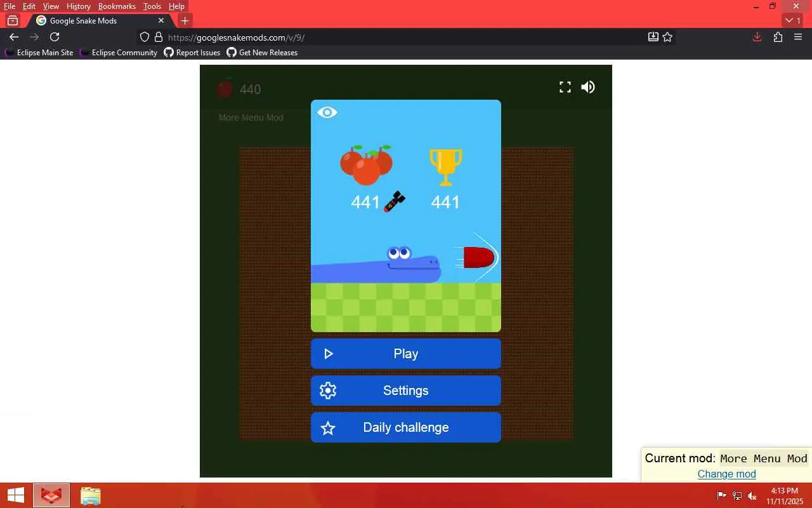Open the History menu
This screenshot has width=812, height=508.
pyautogui.click(x=79, y=6)
